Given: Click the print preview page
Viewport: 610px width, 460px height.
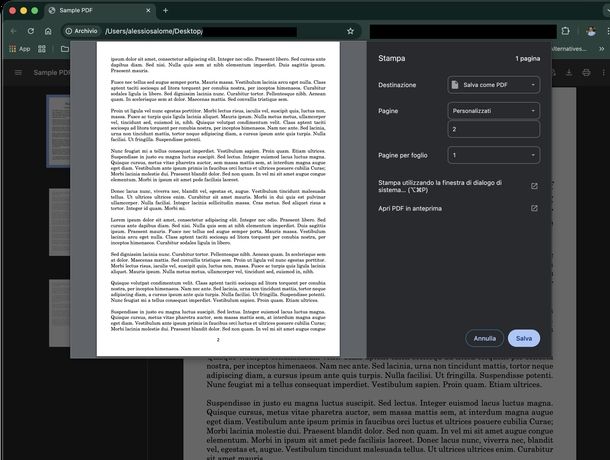Looking at the screenshot, I should click(x=218, y=198).
